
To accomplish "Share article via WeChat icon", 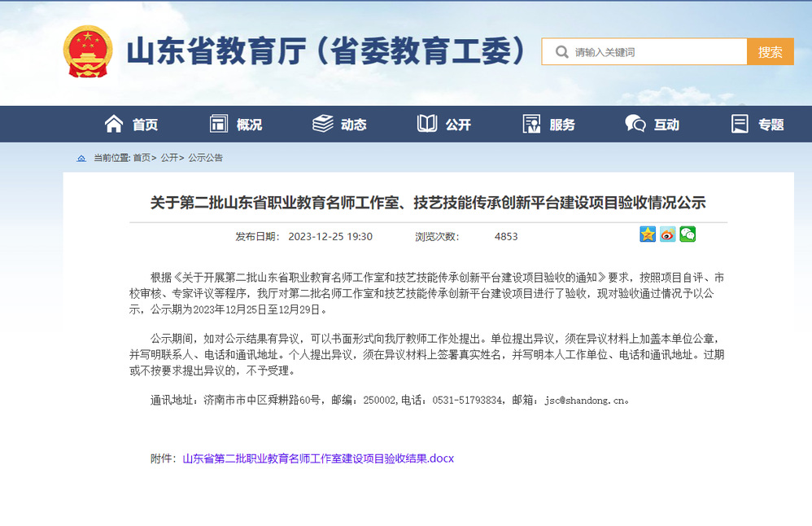I will (688, 235).
